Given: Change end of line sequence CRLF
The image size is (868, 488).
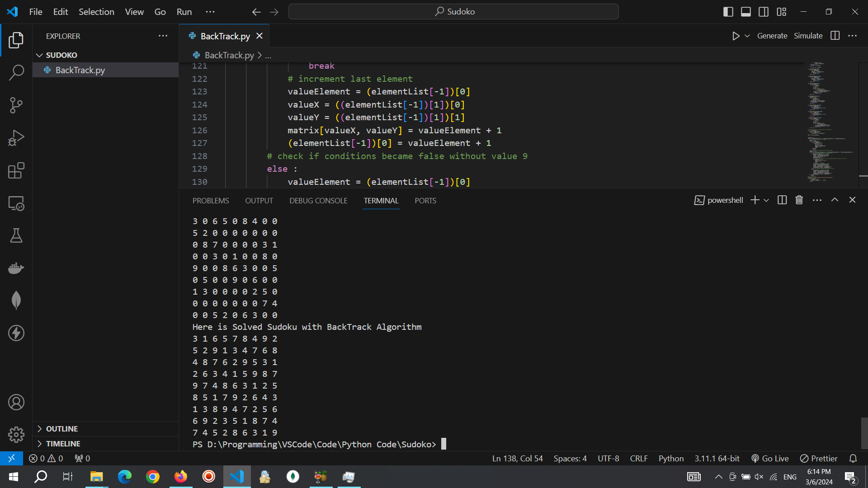Looking at the screenshot, I should pyautogui.click(x=639, y=458).
